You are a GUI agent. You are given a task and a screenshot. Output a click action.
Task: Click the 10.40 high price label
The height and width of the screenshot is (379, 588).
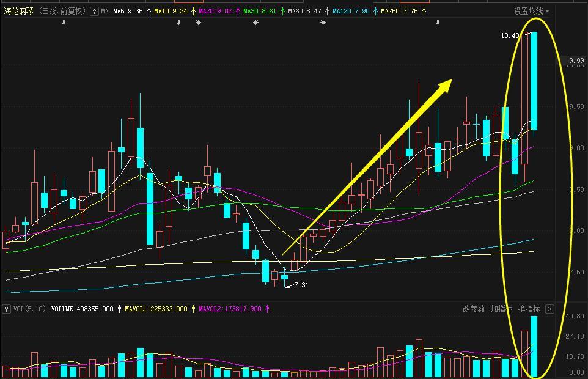click(x=510, y=35)
